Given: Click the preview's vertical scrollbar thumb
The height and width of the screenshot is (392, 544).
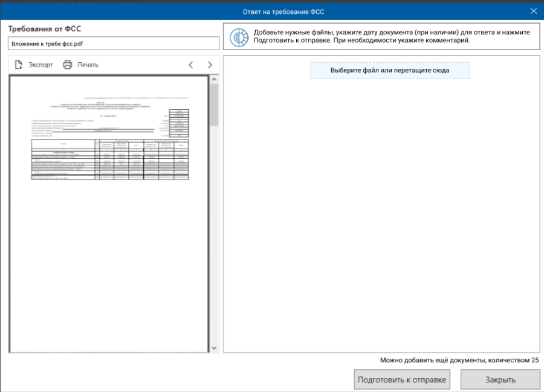Looking at the screenshot, I should [x=213, y=104].
